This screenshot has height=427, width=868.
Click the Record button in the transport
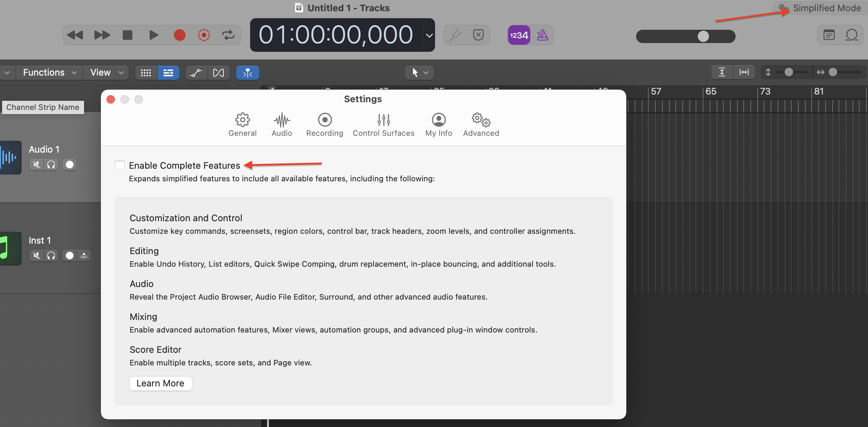(180, 35)
